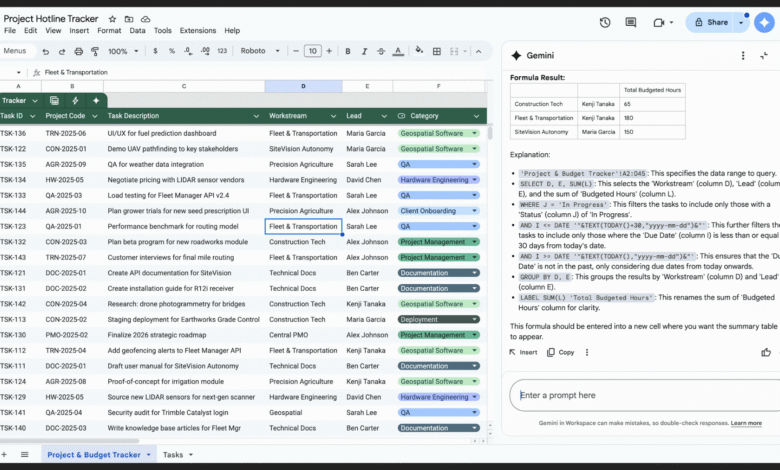Open the Data menu
The height and width of the screenshot is (470, 780).
tap(137, 30)
